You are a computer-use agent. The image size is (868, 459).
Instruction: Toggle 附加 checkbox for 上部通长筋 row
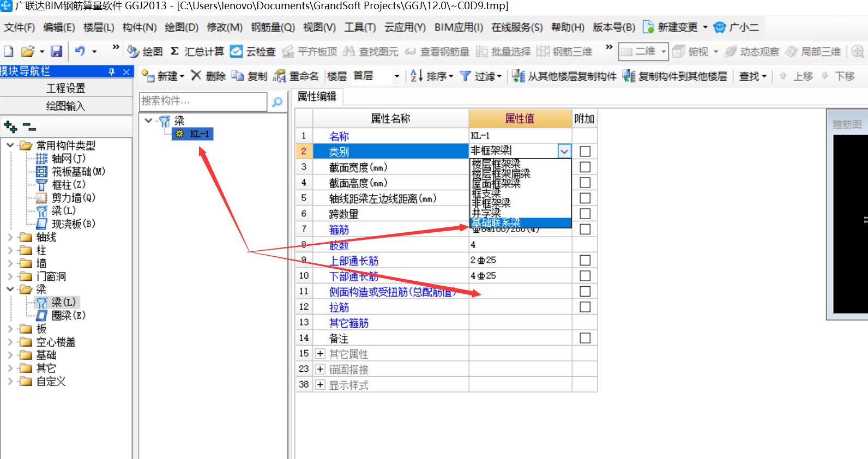[x=585, y=260]
